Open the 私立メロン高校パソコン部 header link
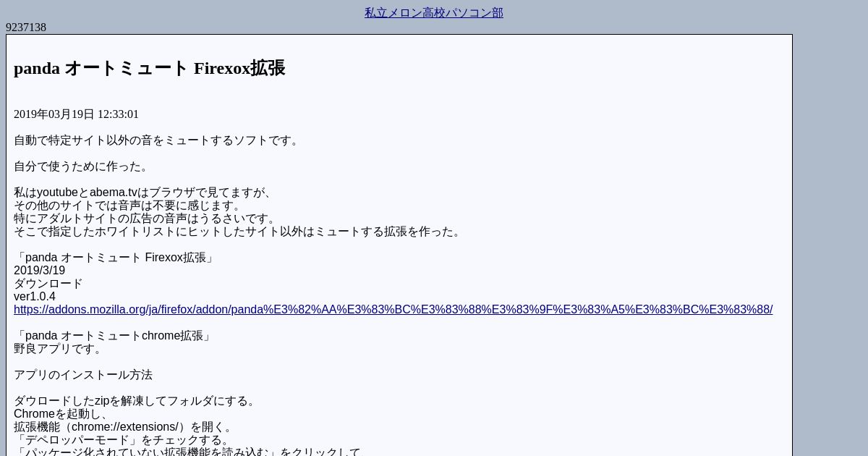This screenshot has width=868, height=456. 434,13
